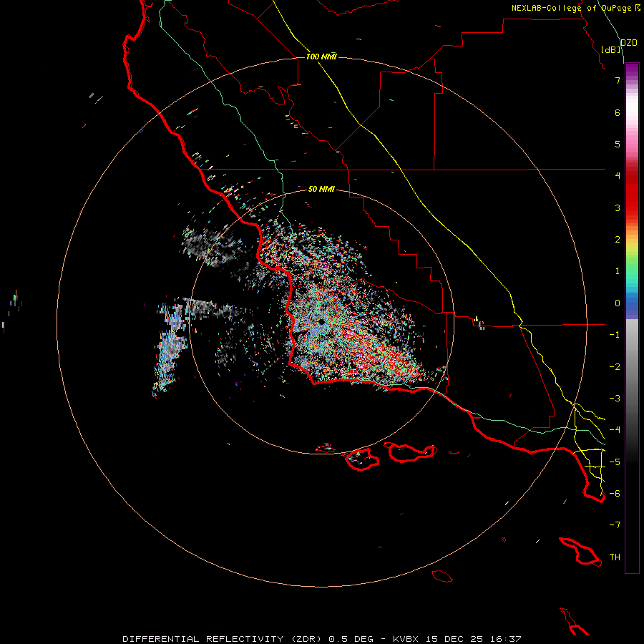This screenshot has height=644, width=644.
Task: Click the [dB] units label
Action: [x=611, y=49]
